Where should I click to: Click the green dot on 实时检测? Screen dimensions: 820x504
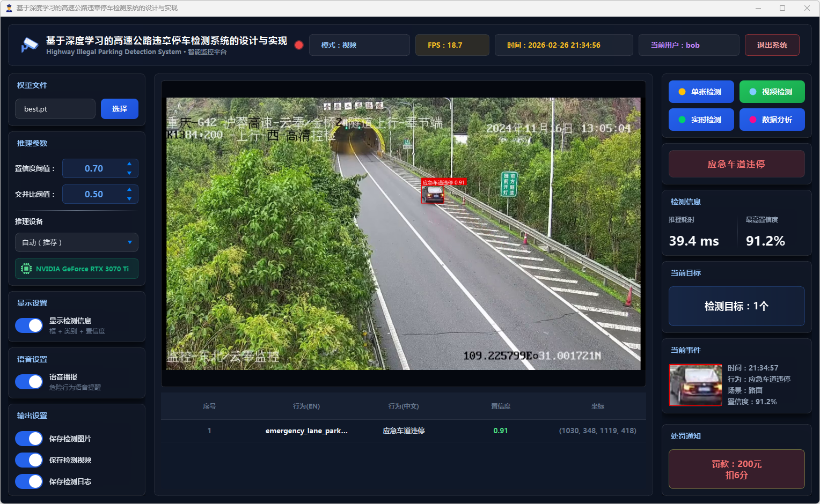coord(682,120)
